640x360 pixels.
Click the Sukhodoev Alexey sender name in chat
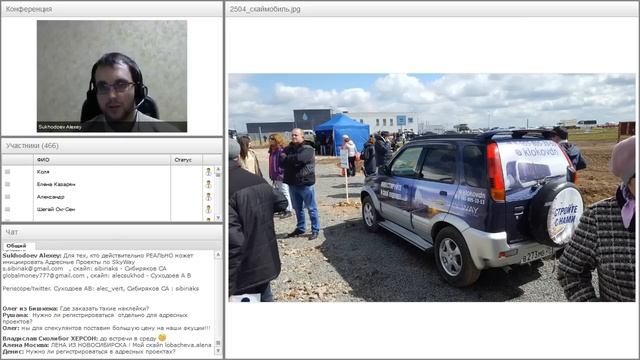32,256
